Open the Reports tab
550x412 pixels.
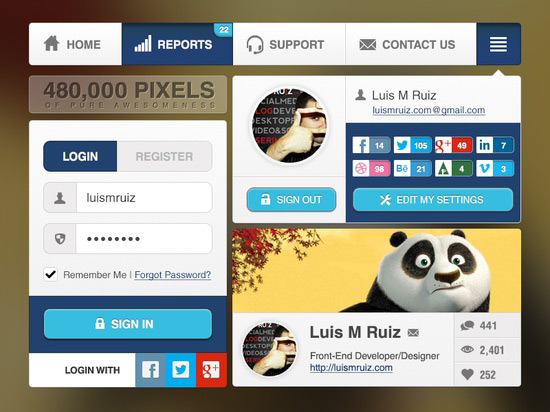point(177,44)
